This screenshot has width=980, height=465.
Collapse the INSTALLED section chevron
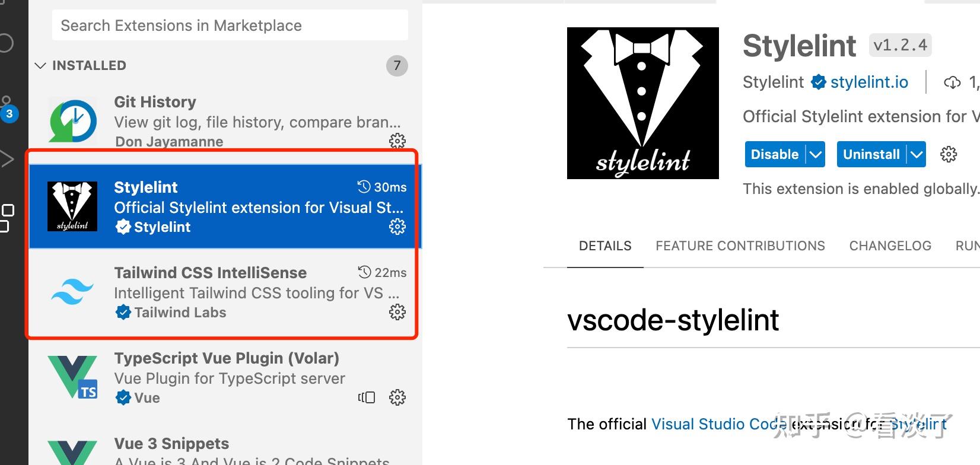click(40, 65)
